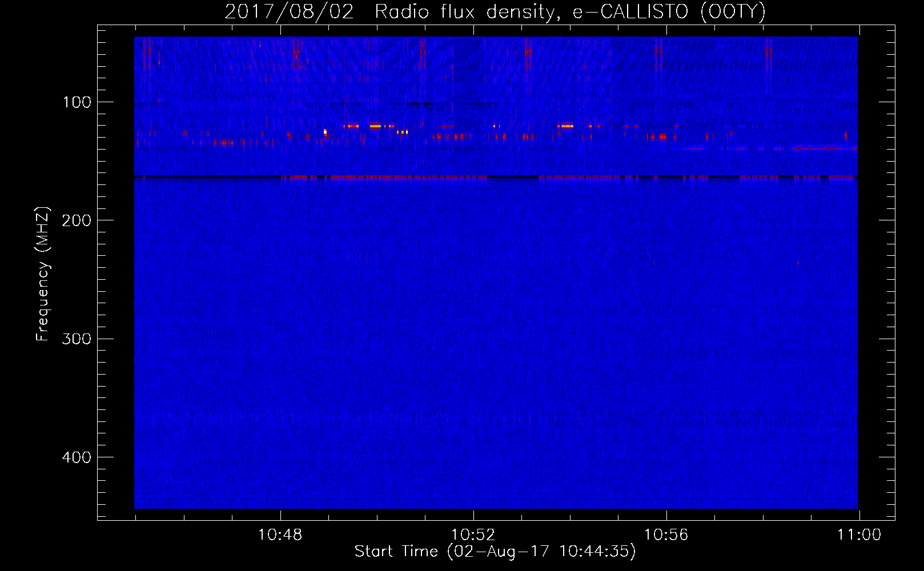Click the 100 frequency tick label

(77, 102)
